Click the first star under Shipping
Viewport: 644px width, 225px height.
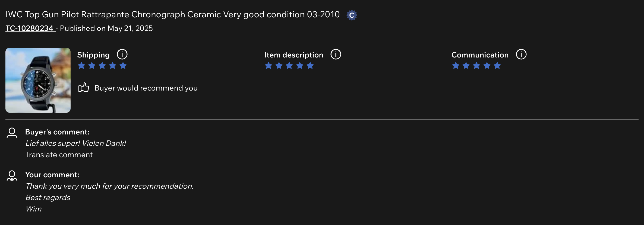[x=81, y=66]
